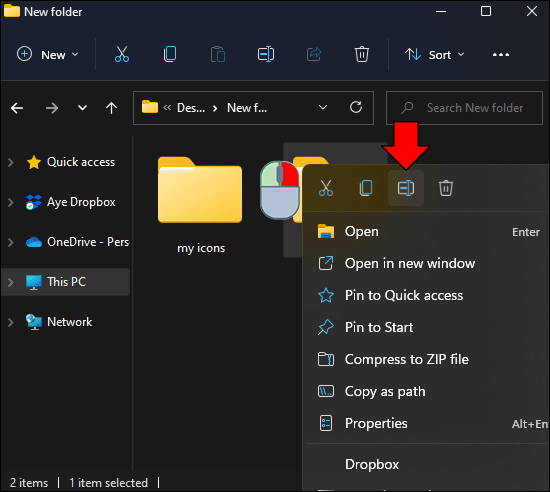The height and width of the screenshot is (492, 550).
Task: Expand the This PC tree node
Action: 11,282
